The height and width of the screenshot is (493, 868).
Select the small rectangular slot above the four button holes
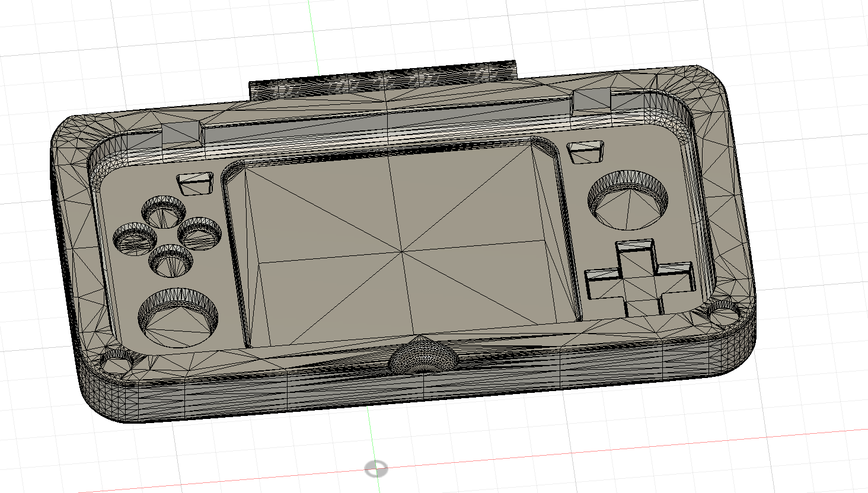click(195, 184)
